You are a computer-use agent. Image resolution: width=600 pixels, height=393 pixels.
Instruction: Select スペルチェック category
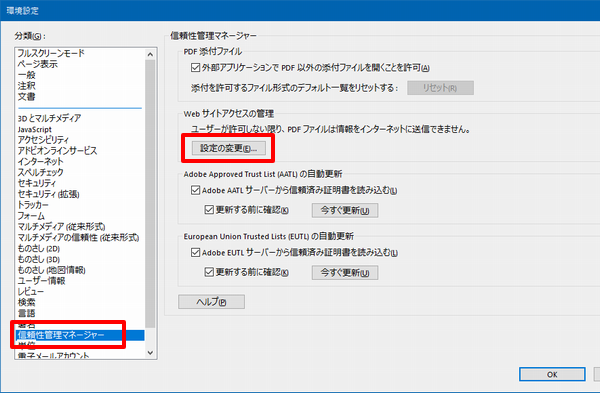click(x=40, y=172)
